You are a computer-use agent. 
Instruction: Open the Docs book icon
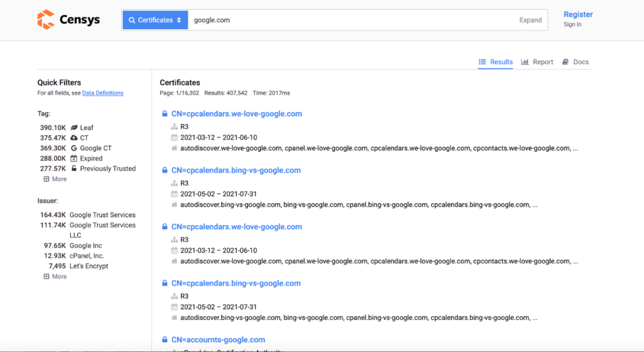click(x=565, y=62)
